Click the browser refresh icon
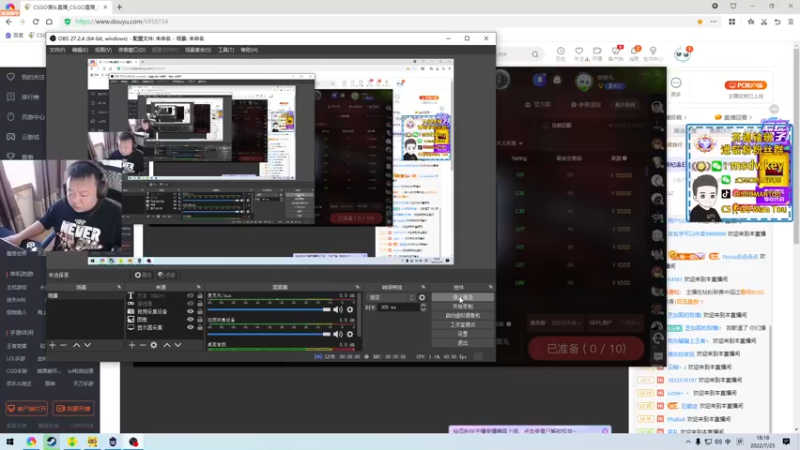This screenshot has height=450, width=800. coord(36,21)
